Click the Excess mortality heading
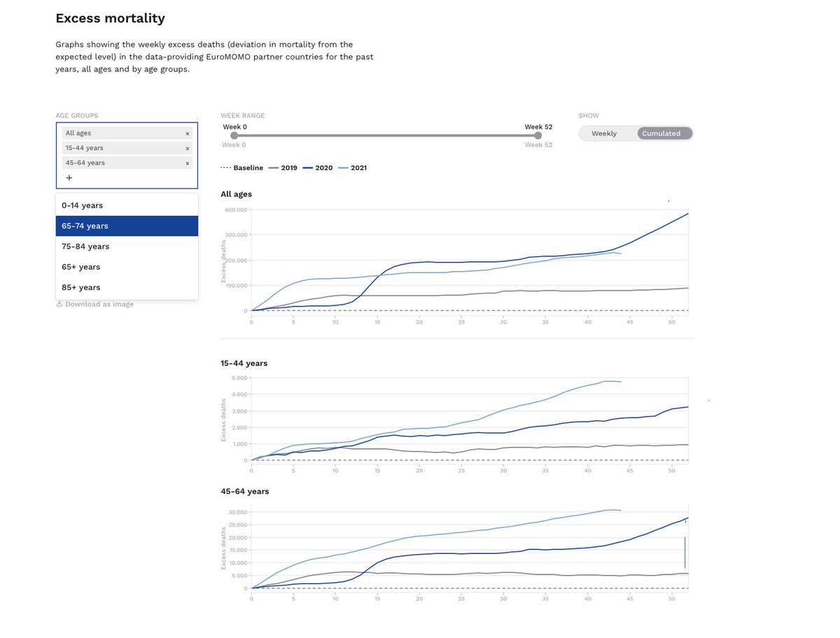The image size is (840, 638). point(111,18)
